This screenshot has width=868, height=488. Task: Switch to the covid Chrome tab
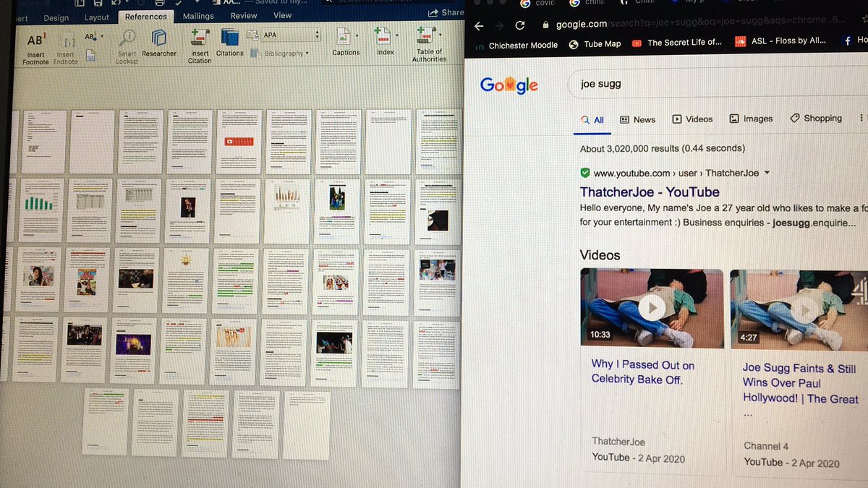(x=537, y=4)
